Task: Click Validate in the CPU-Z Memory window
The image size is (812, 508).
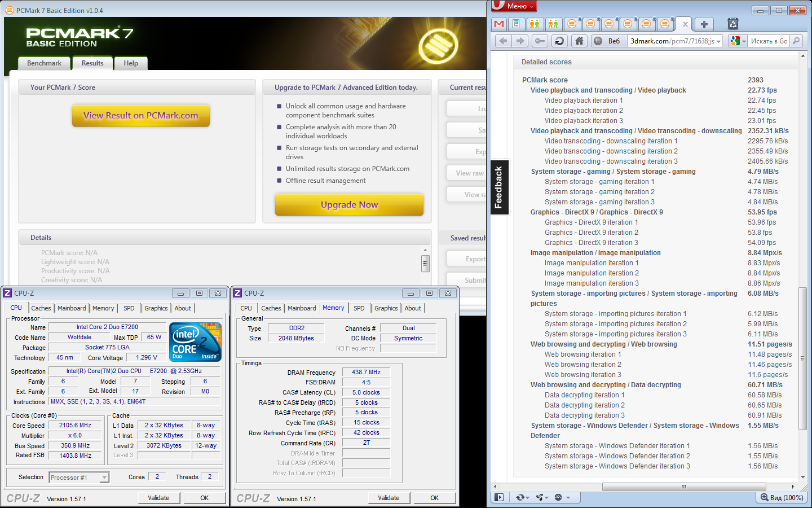Action: coord(389,498)
